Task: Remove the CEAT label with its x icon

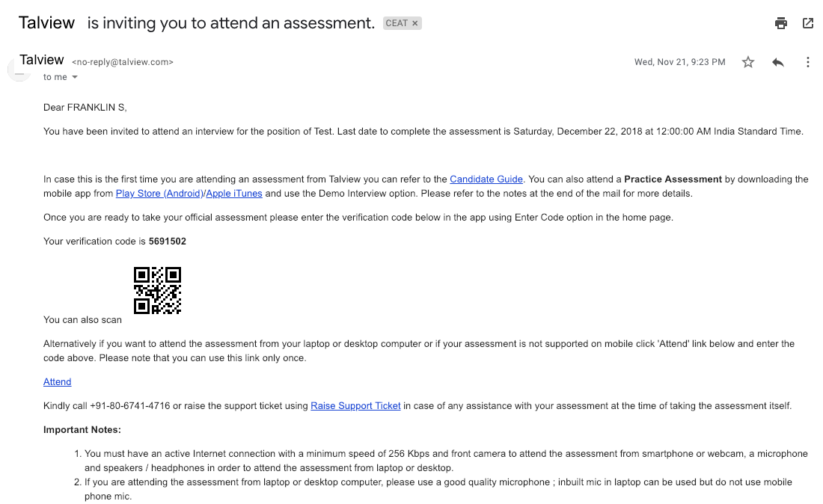Action: pyautogui.click(x=414, y=22)
